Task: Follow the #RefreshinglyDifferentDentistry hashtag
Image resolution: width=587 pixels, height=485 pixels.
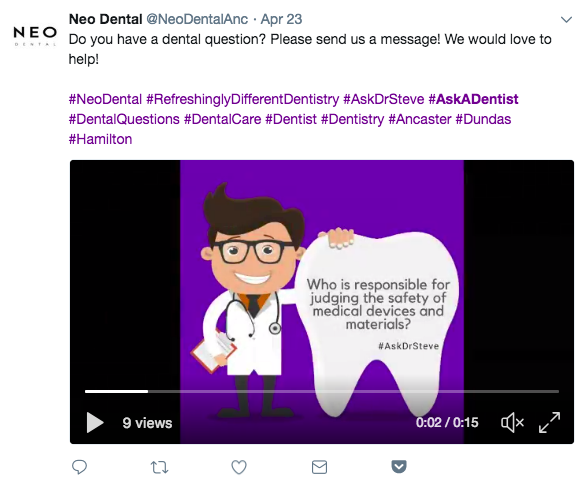Action: [243, 99]
